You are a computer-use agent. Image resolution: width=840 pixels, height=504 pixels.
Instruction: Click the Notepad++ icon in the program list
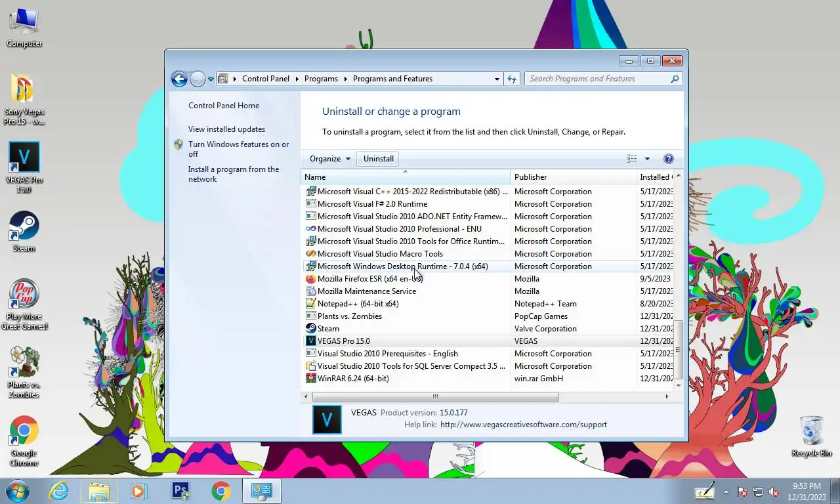pyautogui.click(x=311, y=304)
